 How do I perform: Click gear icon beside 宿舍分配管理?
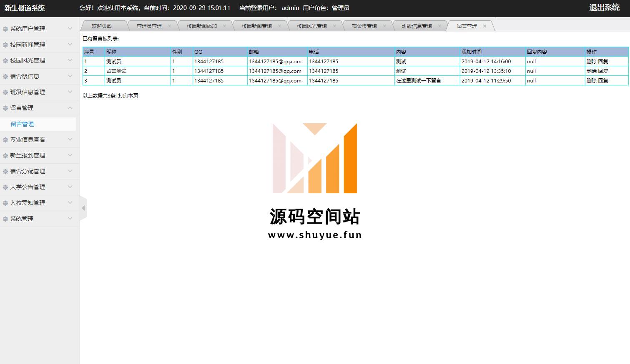pos(5,171)
